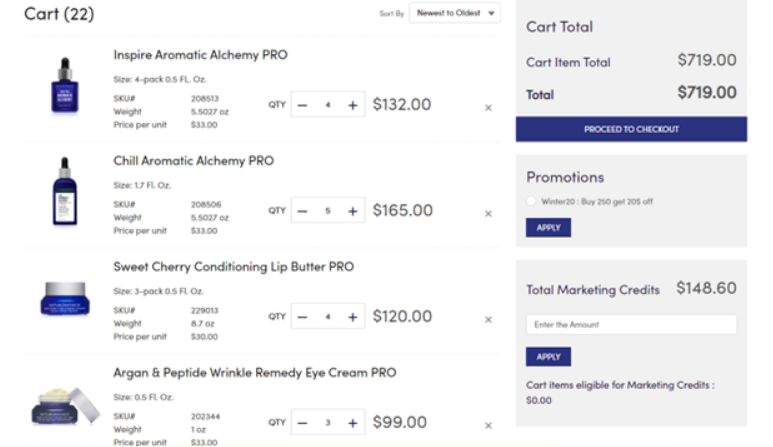Viewport: 773px width, 447px height.
Task: Focus the Enter the Amount field
Action: pos(631,324)
